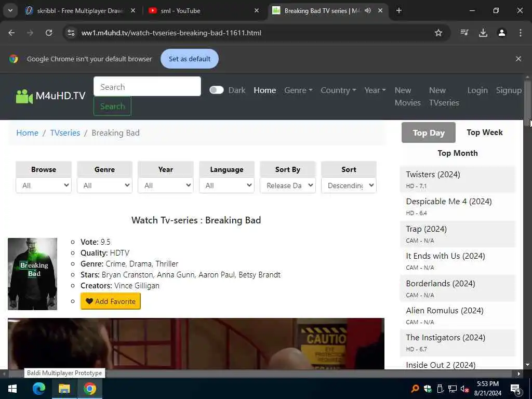Open site information icon beside the URL
This screenshot has width=532, height=399.
pyautogui.click(x=71, y=33)
